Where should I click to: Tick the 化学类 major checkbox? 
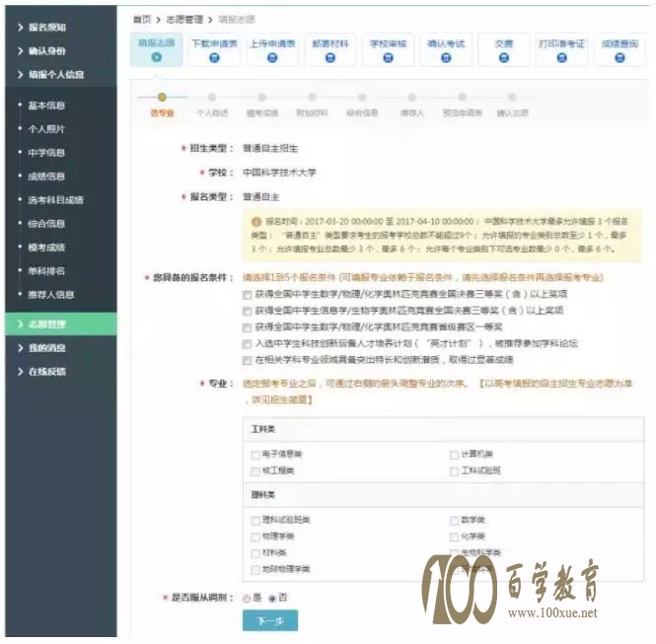[454, 537]
